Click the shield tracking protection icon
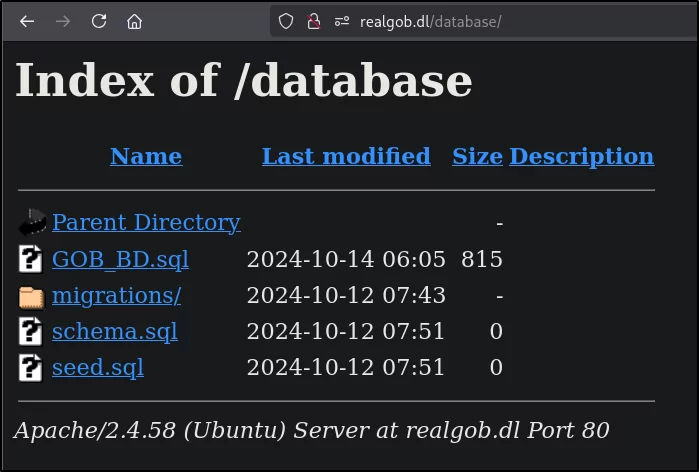The height and width of the screenshot is (472, 699). click(x=286, y=21)
